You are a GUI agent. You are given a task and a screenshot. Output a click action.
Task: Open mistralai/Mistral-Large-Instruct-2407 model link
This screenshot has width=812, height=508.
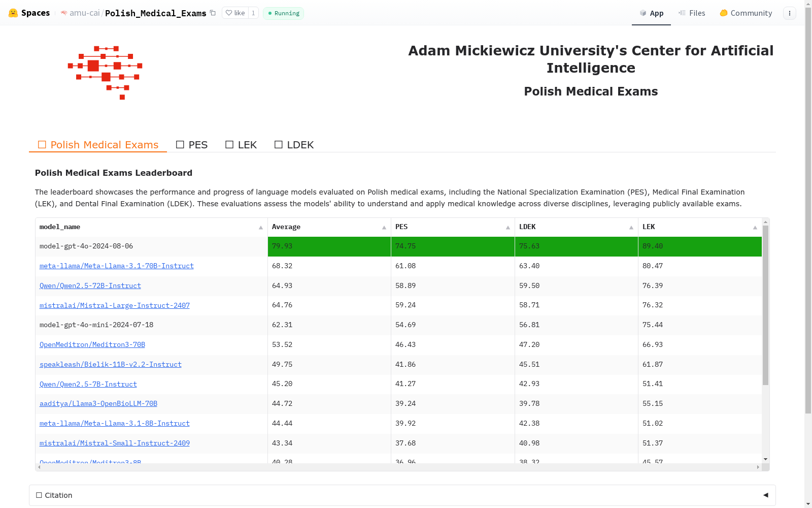click(x=115, y=305)
